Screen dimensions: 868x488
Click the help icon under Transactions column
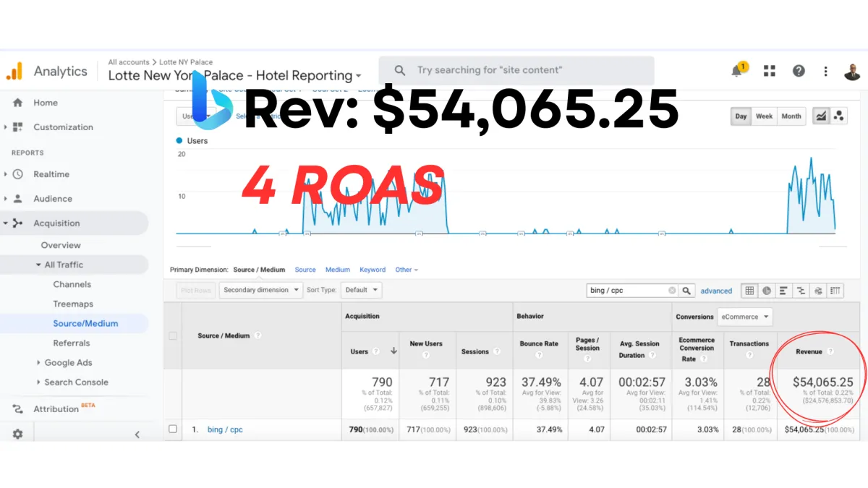(749, 355)
